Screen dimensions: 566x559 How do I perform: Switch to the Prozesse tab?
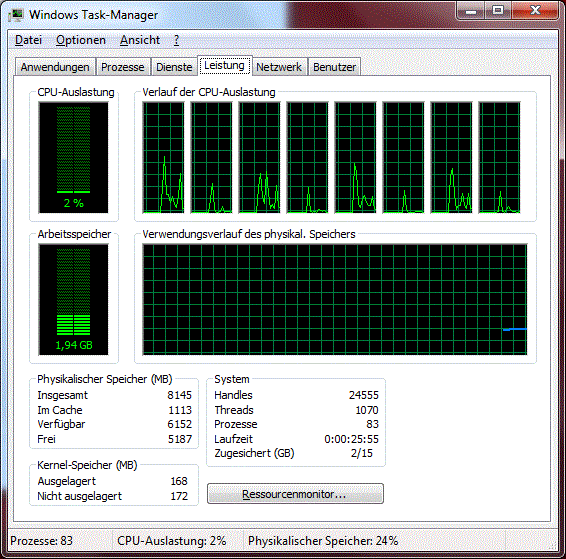click(123, 67)
